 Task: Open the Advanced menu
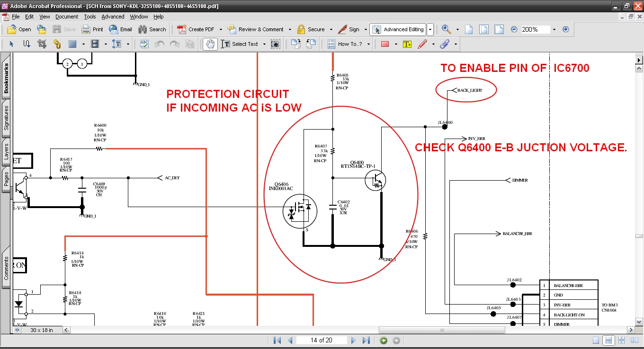click(x=113, y=17)
